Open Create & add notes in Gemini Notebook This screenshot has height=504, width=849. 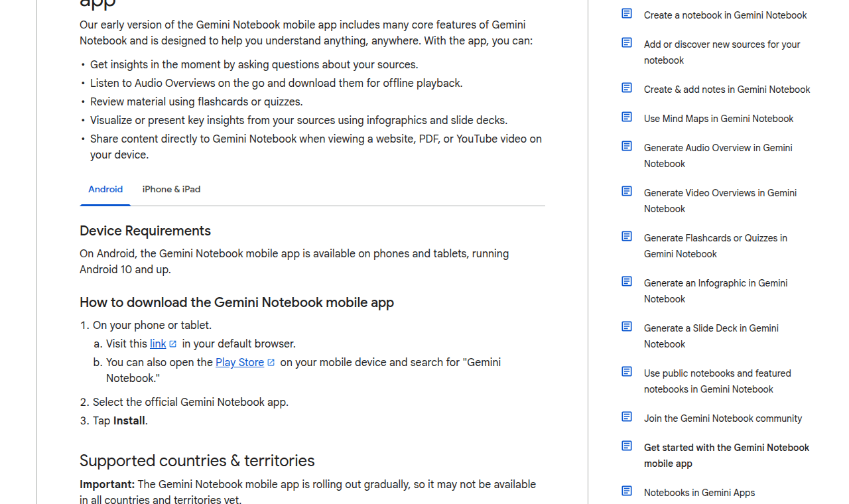click(727, 90)
